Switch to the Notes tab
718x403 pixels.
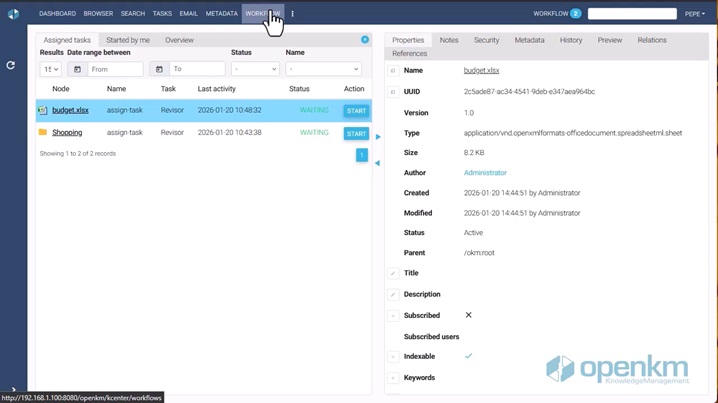click(449, 40)
